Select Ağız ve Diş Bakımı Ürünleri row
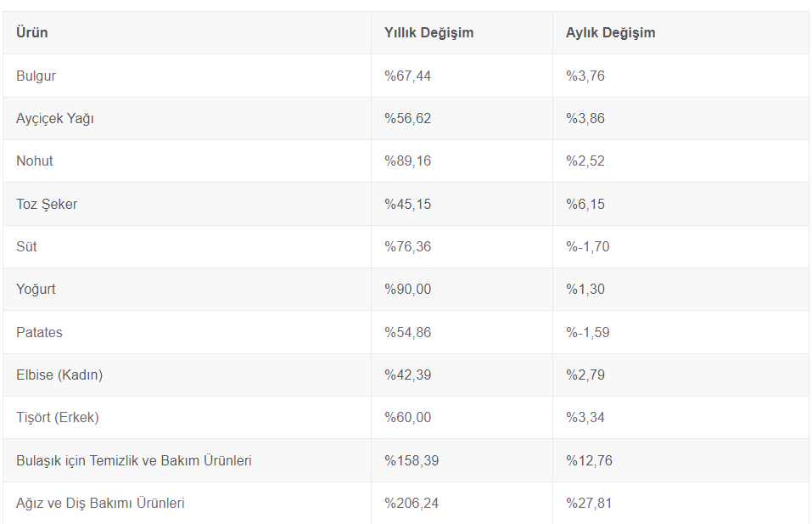 click(x=100, y=503)
